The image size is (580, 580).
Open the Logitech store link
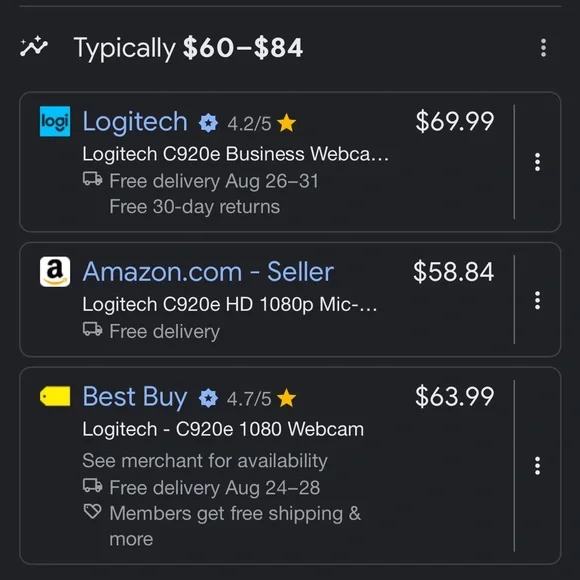135,122
